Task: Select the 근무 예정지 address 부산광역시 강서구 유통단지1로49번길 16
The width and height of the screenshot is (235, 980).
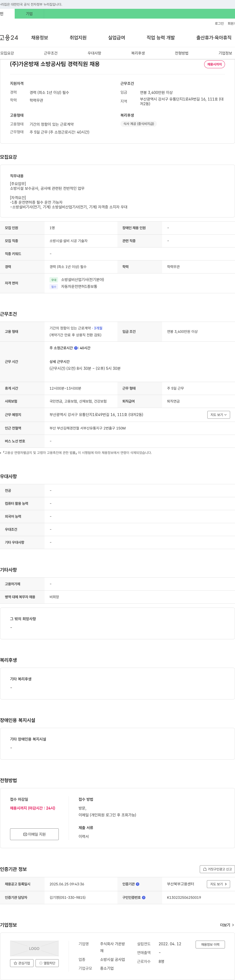Action: 96,415
